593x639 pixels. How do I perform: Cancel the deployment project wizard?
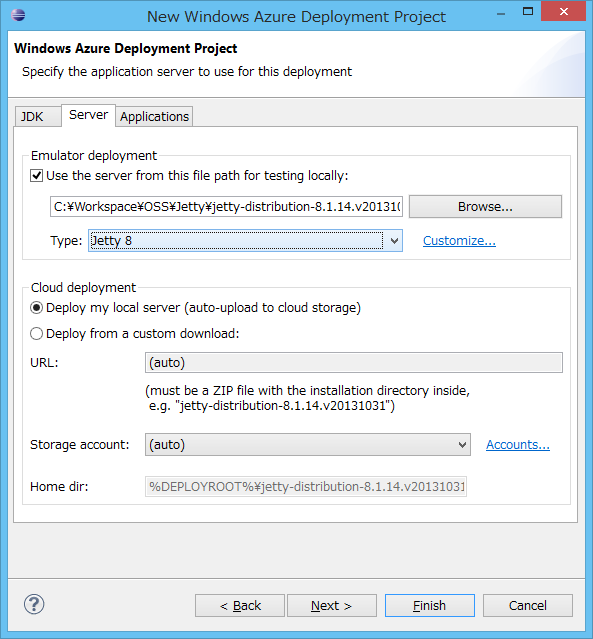(x=528, y=606)
